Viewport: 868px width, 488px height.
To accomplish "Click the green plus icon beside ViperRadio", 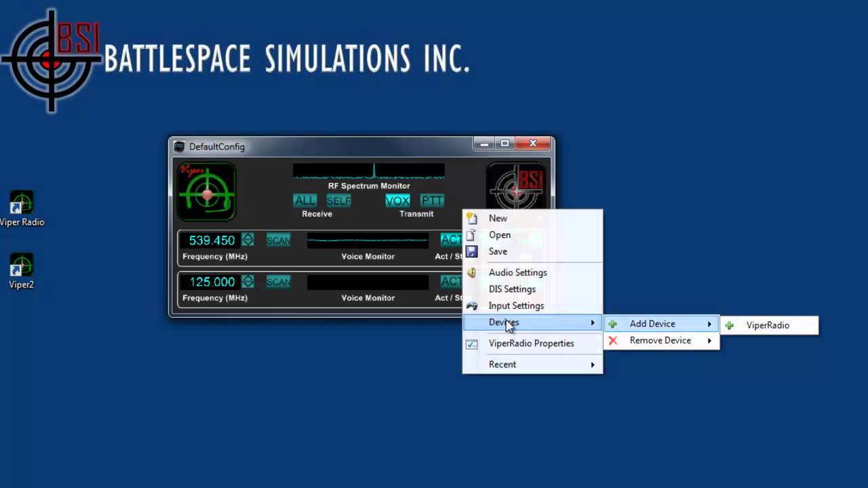I will (x=730, y=325).
